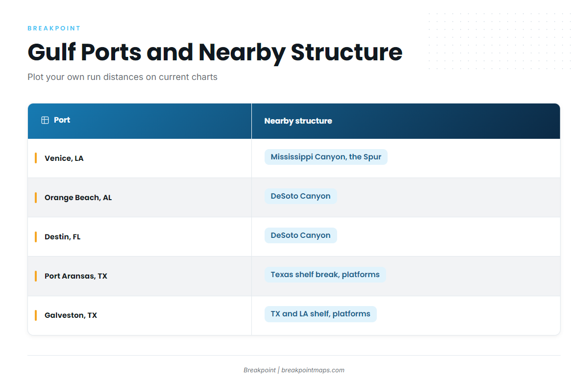
Task: Select the TX and LA shelf, platforms tag
Action: (320, 314)
